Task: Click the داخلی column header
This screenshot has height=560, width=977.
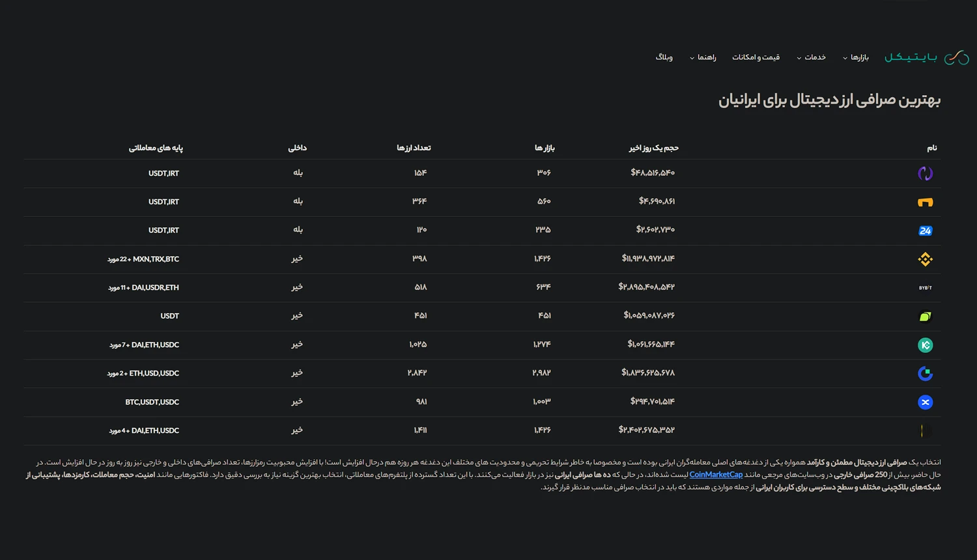Action: [x=297, y=148]
